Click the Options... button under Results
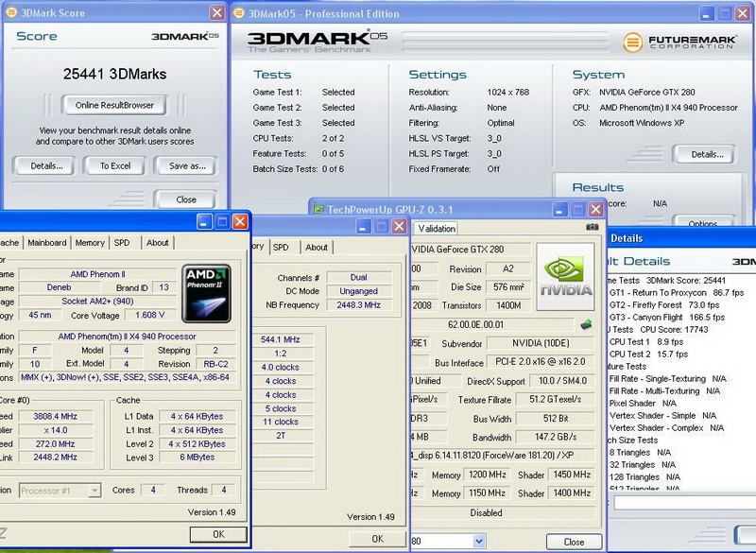Viewport: 756px width, 553px height. [x=703, y=222]
